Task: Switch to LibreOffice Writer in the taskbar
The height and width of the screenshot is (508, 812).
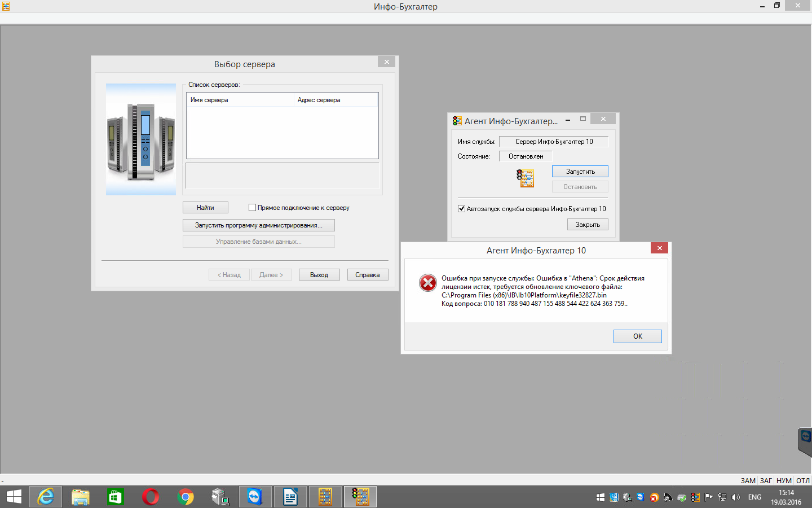Action: tap(290, 497)
